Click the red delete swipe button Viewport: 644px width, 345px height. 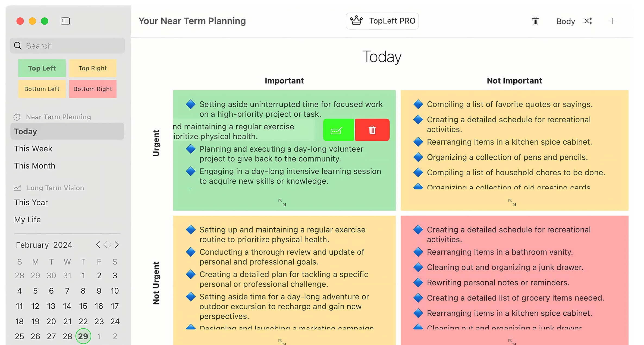372,130
